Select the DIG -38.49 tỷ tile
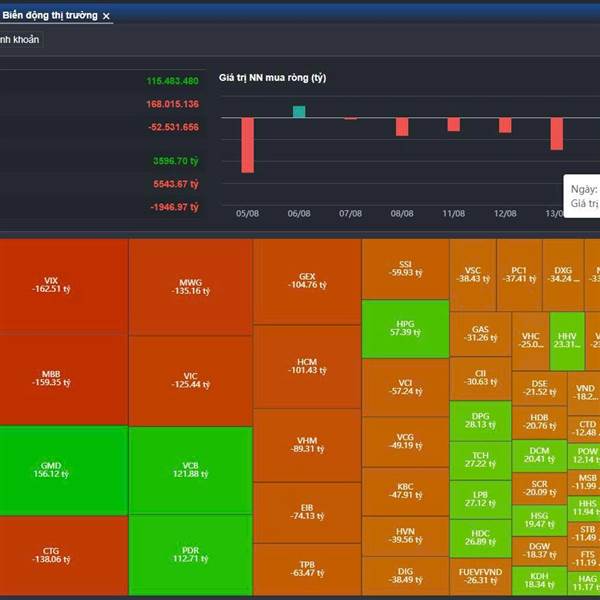Screen dimensions: 600x600 point(405,576)
